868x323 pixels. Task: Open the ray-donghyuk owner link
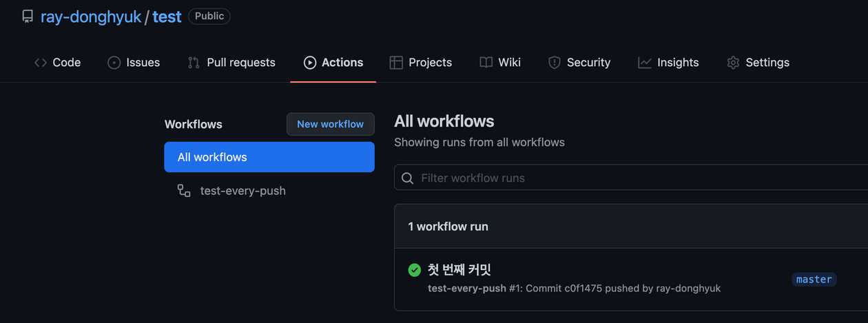[x=91, y=17]
